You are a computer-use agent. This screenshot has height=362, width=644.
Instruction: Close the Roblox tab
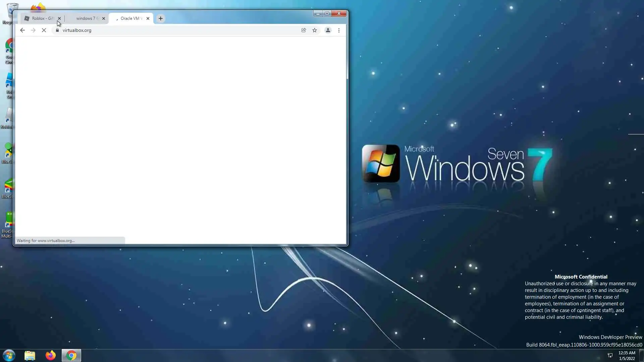point(59,18)
